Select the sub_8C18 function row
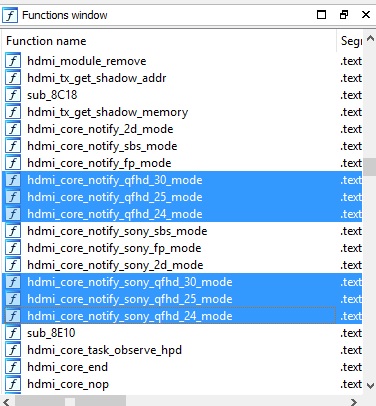The width and height of the screenshot is (376, 406). click(182, 95)
